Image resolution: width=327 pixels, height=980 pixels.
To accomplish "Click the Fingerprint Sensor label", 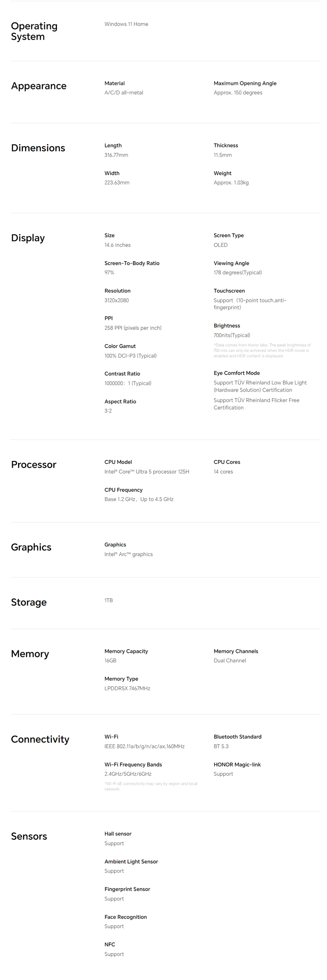I will coord(127,889).
